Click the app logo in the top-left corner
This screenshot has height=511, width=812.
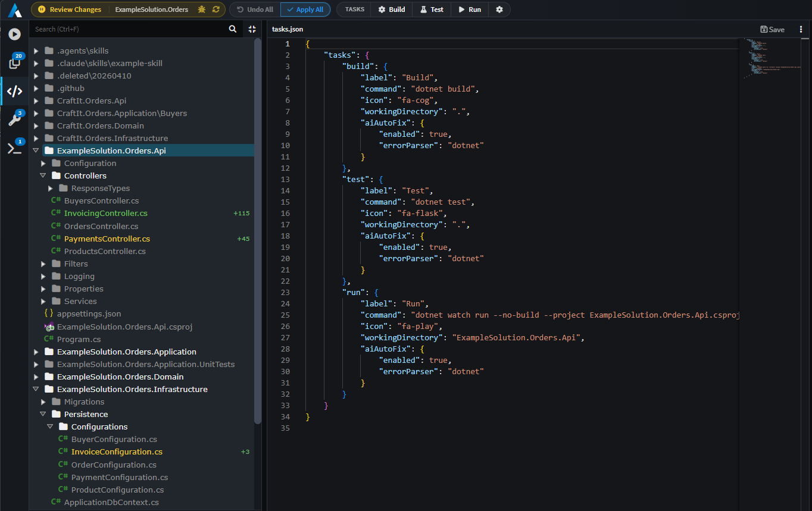(14, 10)
